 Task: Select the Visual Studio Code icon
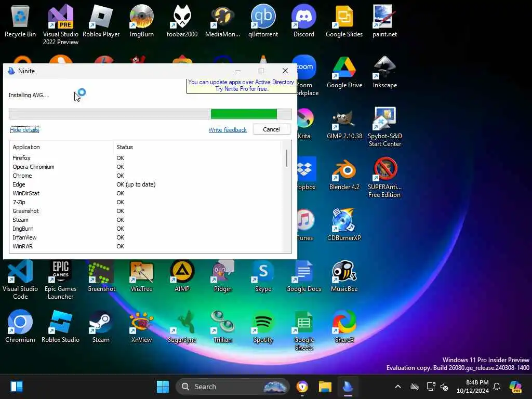pyautogui.click(x=20, y=279)
